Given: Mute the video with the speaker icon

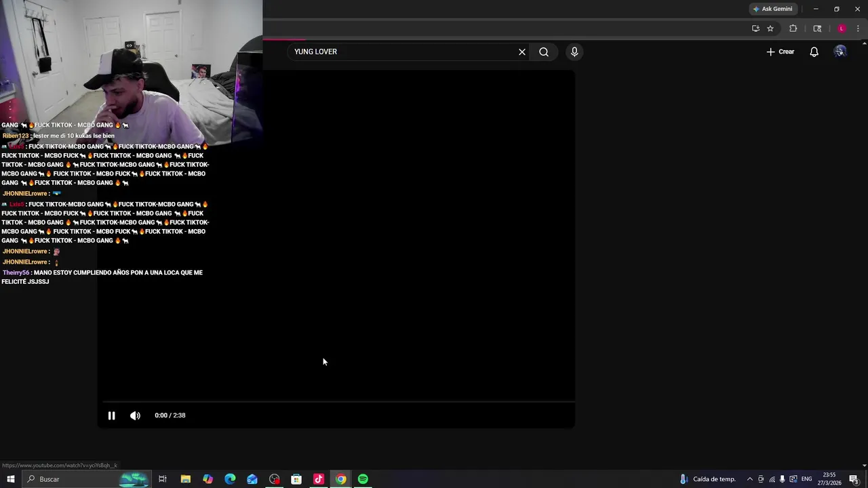Looking at the screenshot, I should (135, 415).
